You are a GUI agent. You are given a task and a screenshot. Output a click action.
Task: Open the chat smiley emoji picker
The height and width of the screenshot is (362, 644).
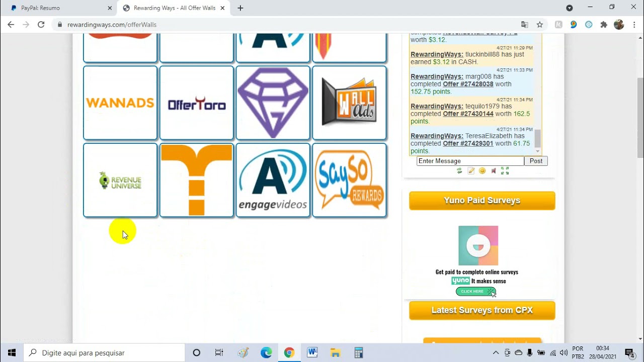click(482, 171)
